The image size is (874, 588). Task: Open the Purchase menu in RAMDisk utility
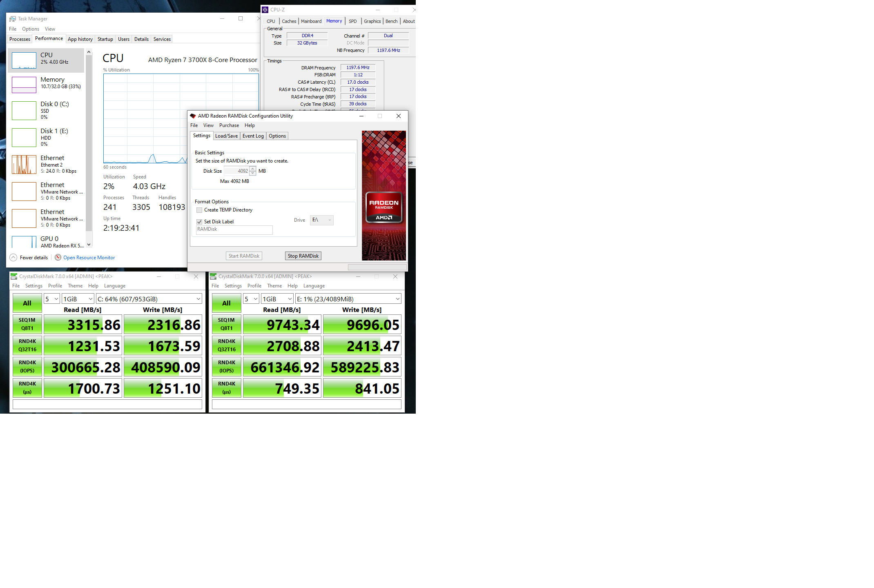click(x=229, y=125)
